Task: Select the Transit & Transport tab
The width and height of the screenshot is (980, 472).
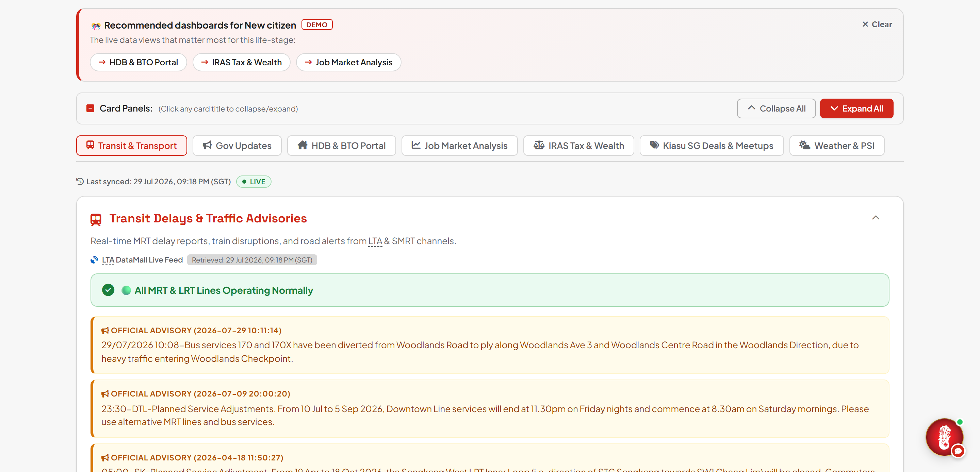Action: (131, 145)
